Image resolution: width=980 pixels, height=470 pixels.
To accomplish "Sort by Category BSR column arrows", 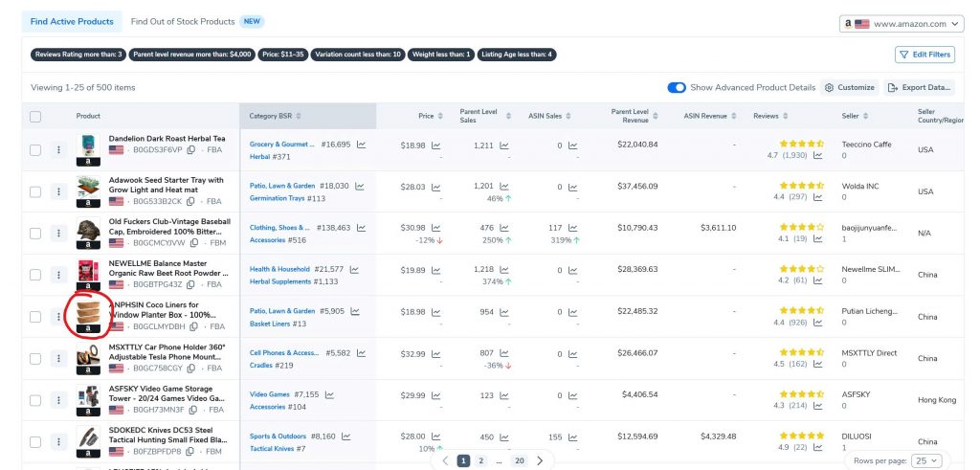I will click(299, 116).
